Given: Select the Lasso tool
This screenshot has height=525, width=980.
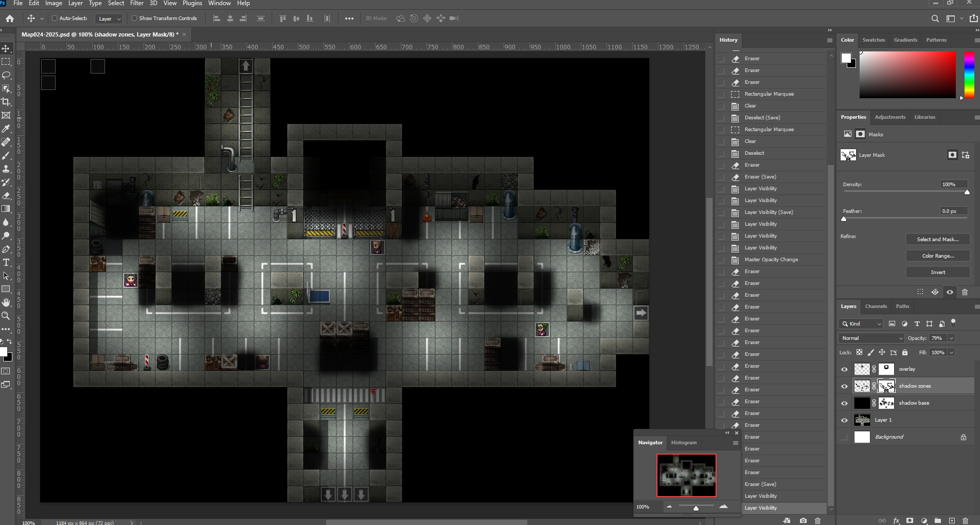Looking at the screenshot, I should click(6, 75).
